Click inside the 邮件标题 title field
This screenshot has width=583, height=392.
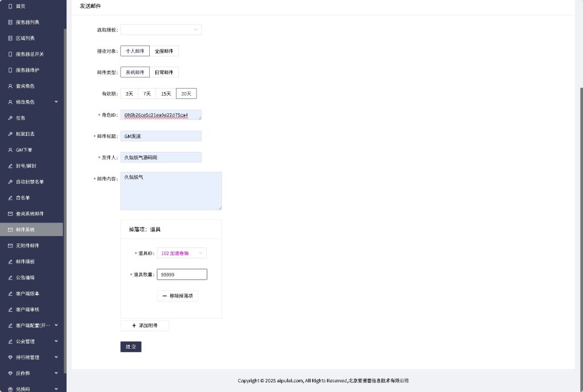161,136
